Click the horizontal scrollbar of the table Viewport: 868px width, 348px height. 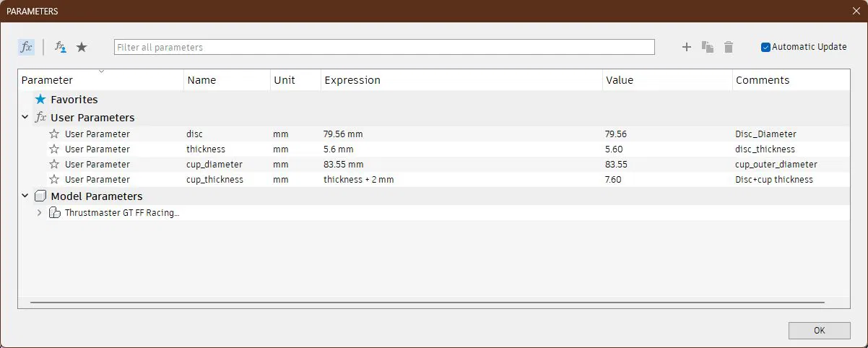point(428,303)
